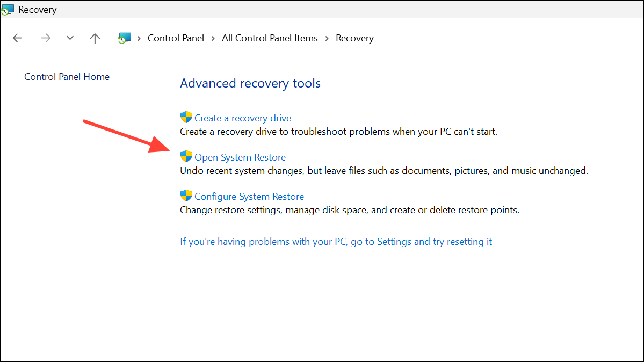The image size is (644, 362).
Task: Open Control Panel Home
Action: pos(67,76)
